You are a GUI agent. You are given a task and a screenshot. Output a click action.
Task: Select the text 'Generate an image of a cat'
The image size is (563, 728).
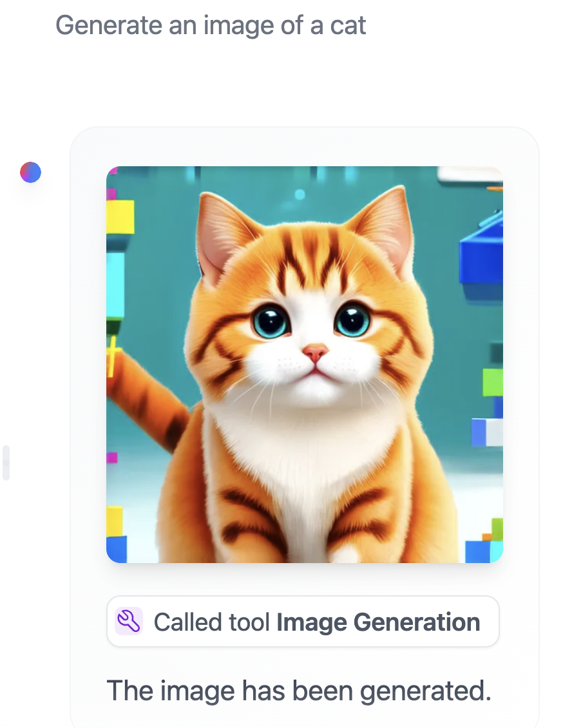[211, 25]
